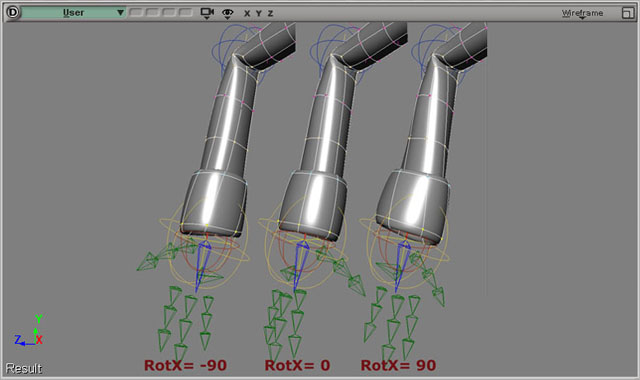Toggle the X axis view button

[247, 13]
